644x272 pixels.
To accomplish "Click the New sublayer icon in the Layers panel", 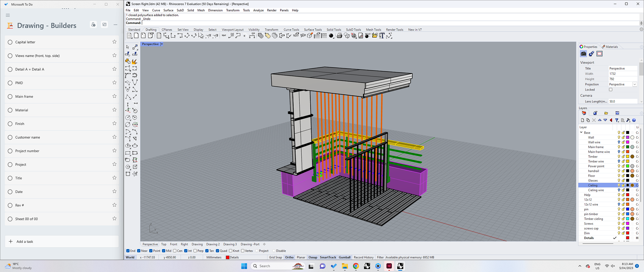I will [588, 120].
